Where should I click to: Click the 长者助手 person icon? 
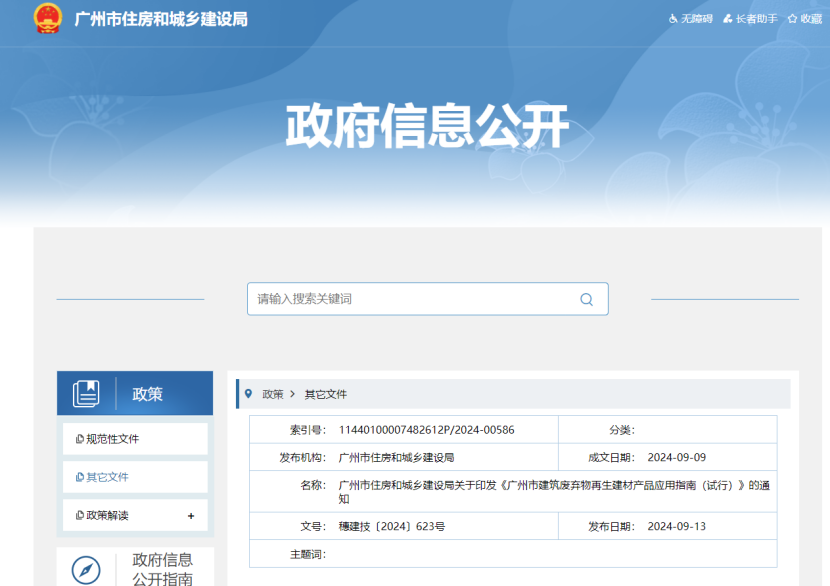[x=728, y=19]
